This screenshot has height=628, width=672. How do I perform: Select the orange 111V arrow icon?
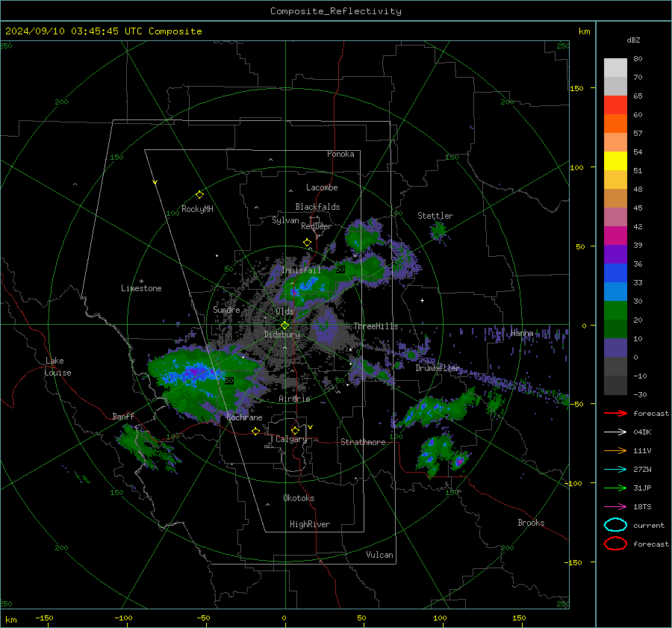tap(615, 450)
